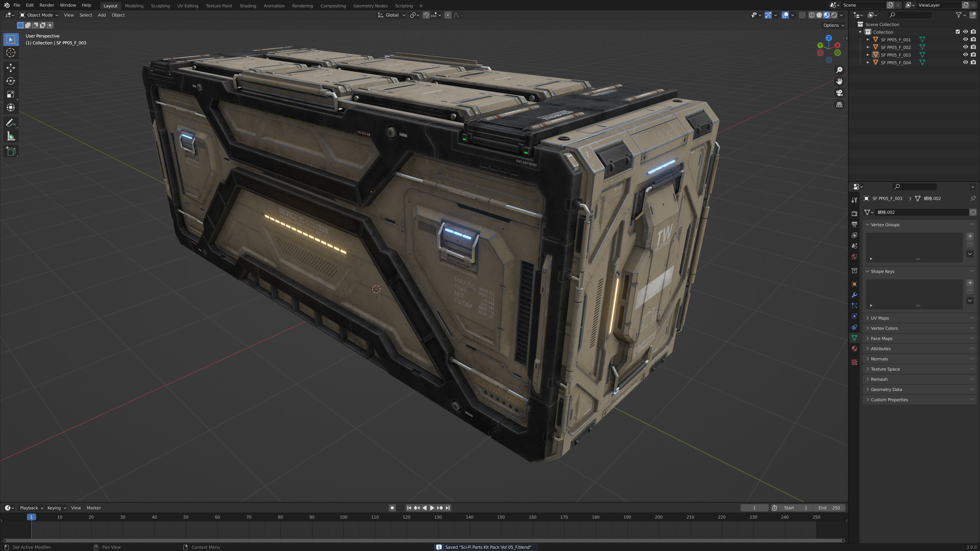This screenshot has height=551, width=980.
Task: Open the World properties tab
Action: pos(854,257)
